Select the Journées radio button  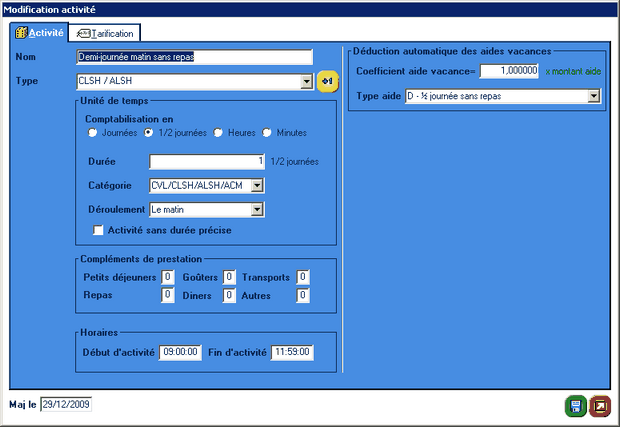(x=93, y=132)
